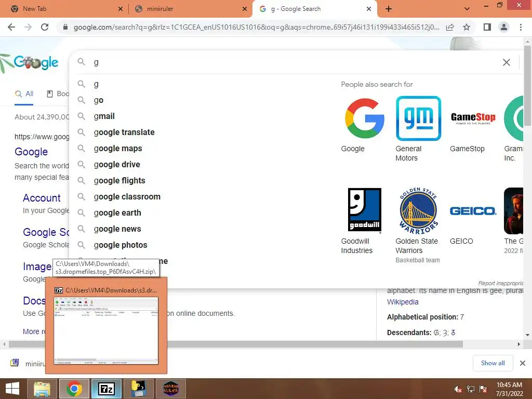
Task: Switch to the New Tab tab
Action: (64, 9)
